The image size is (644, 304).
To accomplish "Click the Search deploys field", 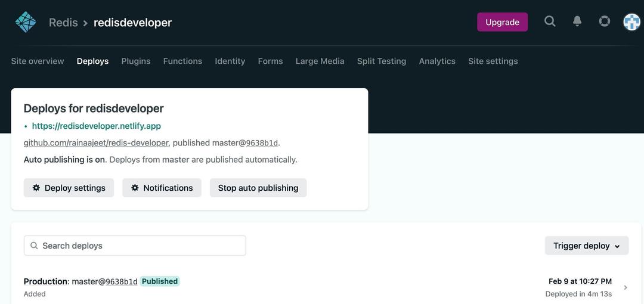I will pos(135,246).
